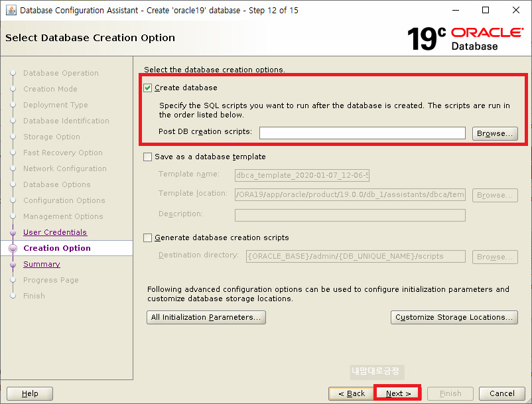Click the Java app icon in title bar
Viewport: 532px width, 404px height.
click(x=11, y=10)
